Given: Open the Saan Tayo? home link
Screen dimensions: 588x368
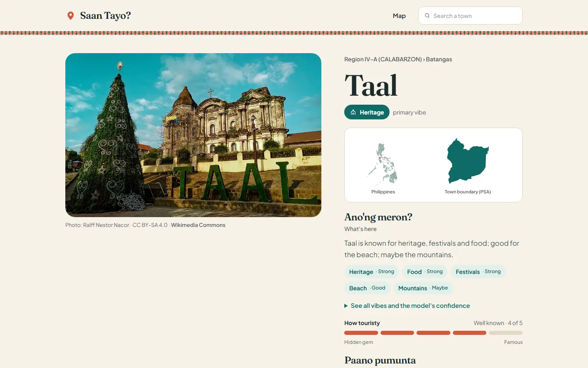Looking at the screenshot, I should pyautogui.click(x=99, y=16).
